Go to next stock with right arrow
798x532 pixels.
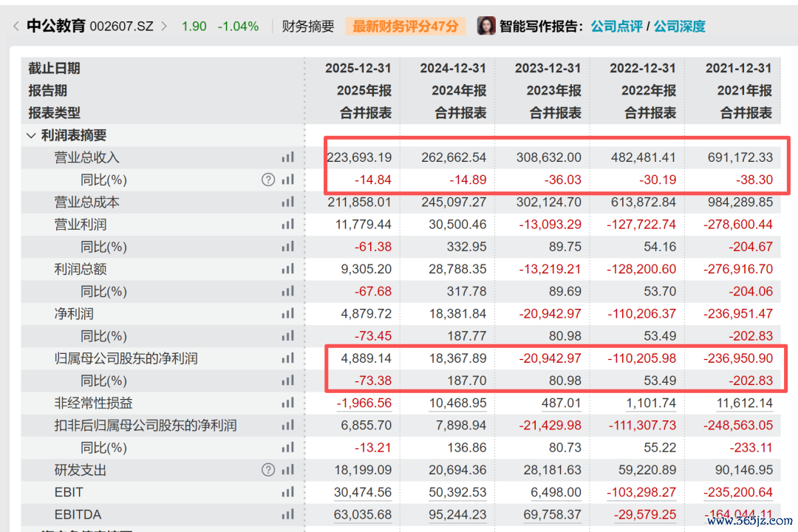click(x=164, y=26)
